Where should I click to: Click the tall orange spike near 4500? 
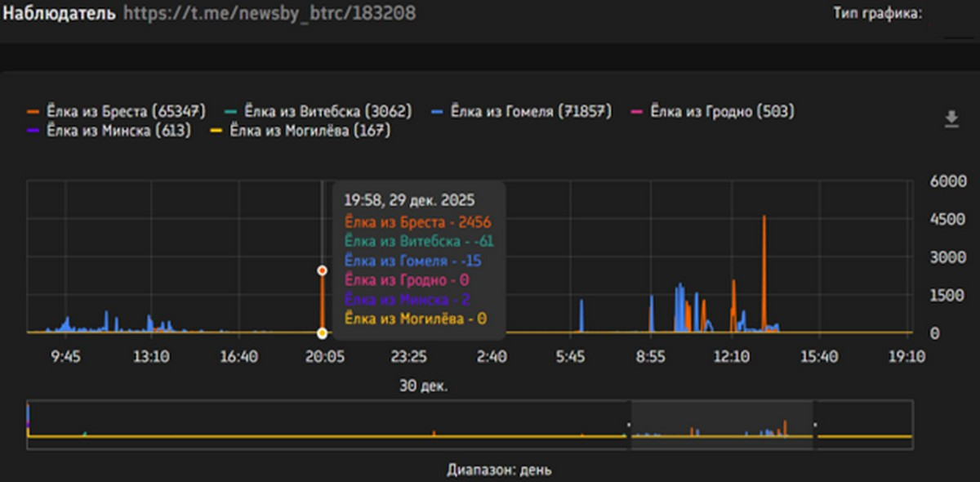point(764,272)
